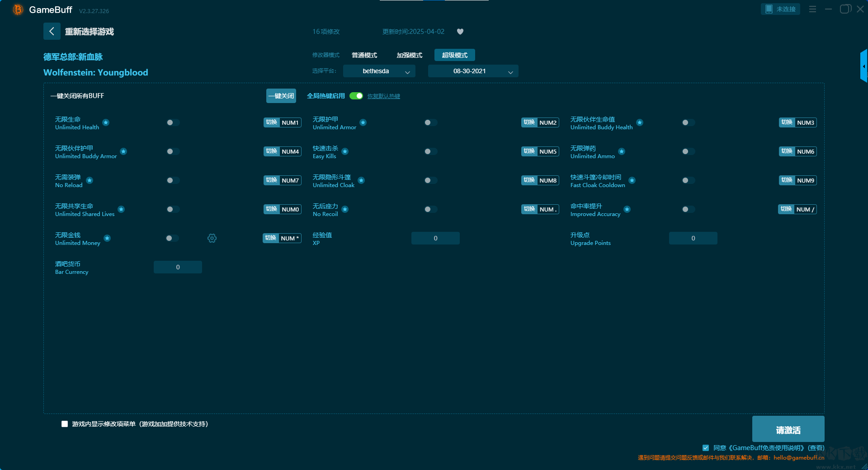This screenshot has width=868, height=470.
Task: Click the XP value input field
Action: tap(435, 238)
